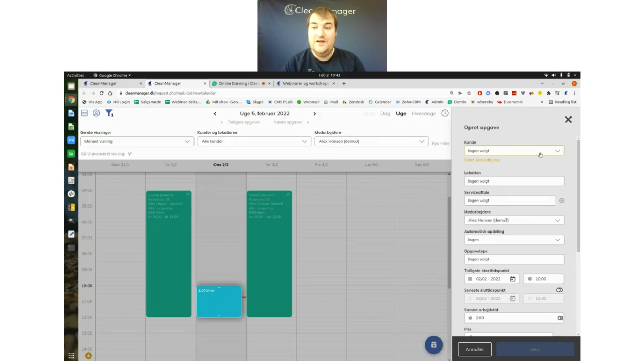Image resolution: width=644 pixels, height=361 pixels.
Task: Open the start date calendar picker icon
Action: tap(512, 279)
